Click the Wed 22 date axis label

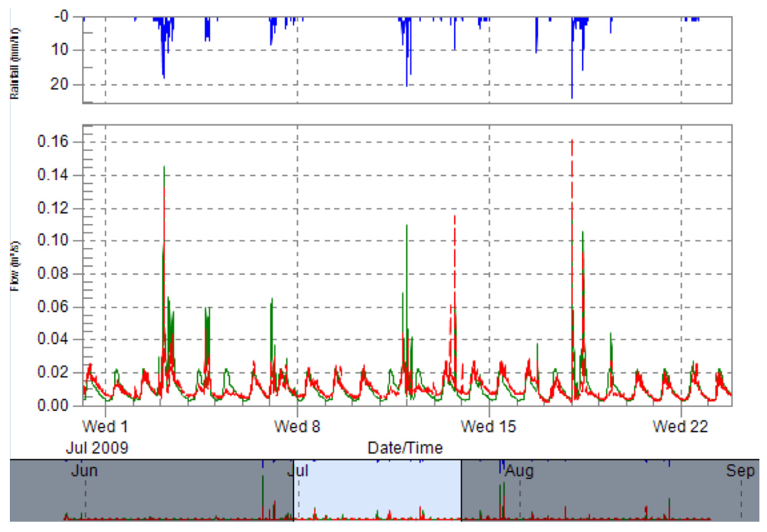click(x=680, y=426)
